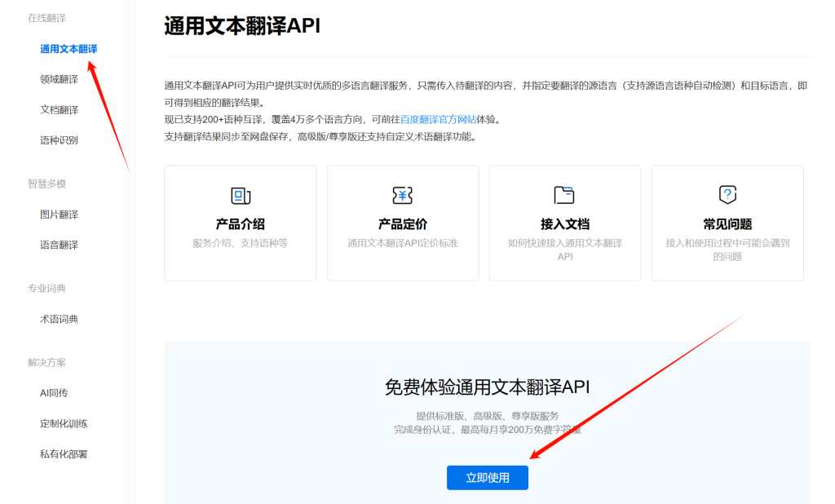This screenshot has height=504, width=835.
Task: Click the 产品介绍 document icon
Action: coord(239,196)
